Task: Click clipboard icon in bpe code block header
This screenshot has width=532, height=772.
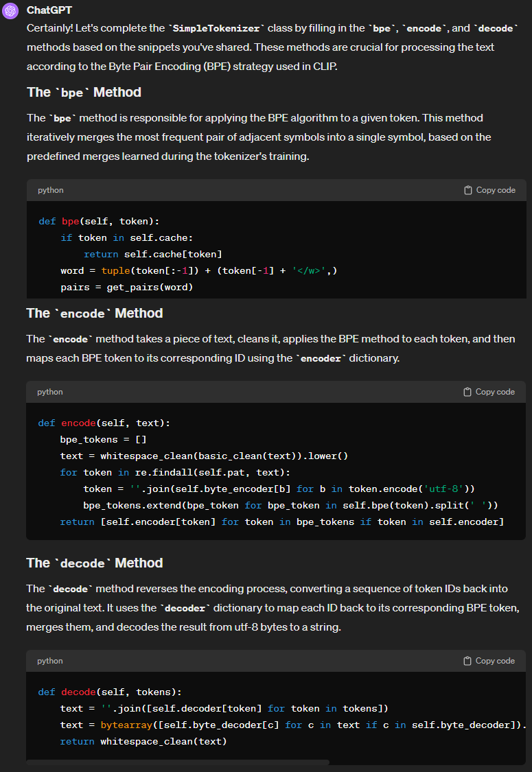Action: (x=468, y=190)
